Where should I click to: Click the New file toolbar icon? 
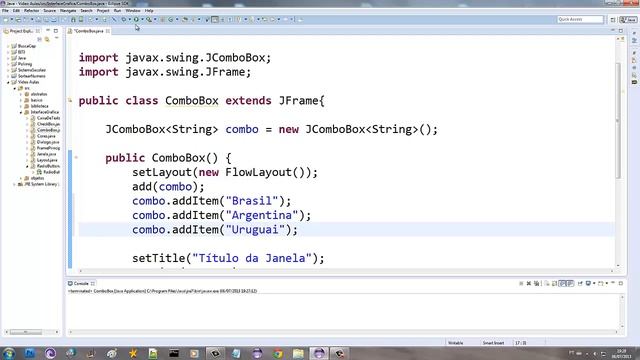tap(6, 19)
